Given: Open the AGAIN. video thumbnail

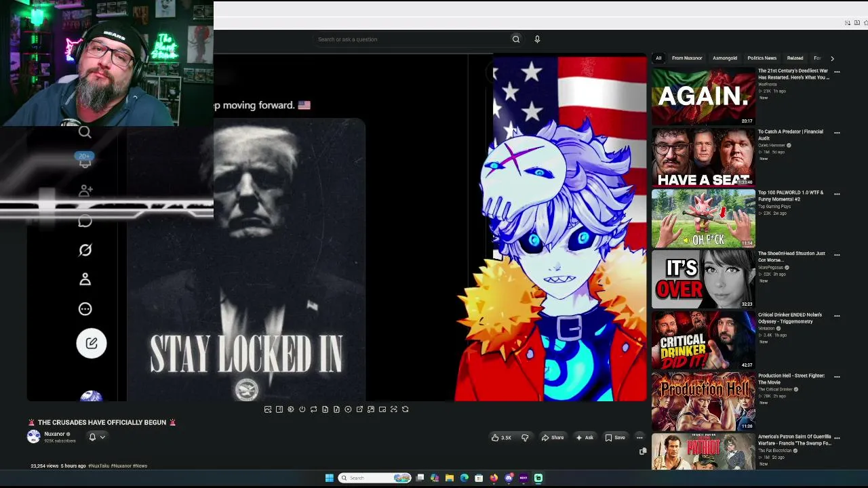Looking at the screenshot, I should 703,96.
